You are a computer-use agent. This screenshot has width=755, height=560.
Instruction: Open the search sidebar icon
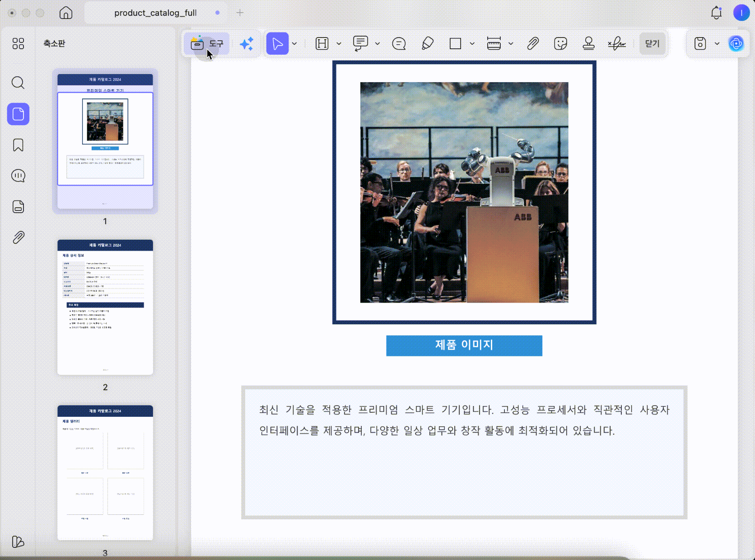pos(18,83)
